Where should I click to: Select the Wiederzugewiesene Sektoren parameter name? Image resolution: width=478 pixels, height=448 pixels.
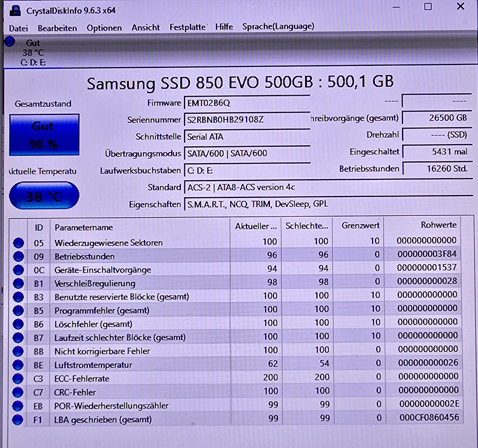(x=108, y=242)
